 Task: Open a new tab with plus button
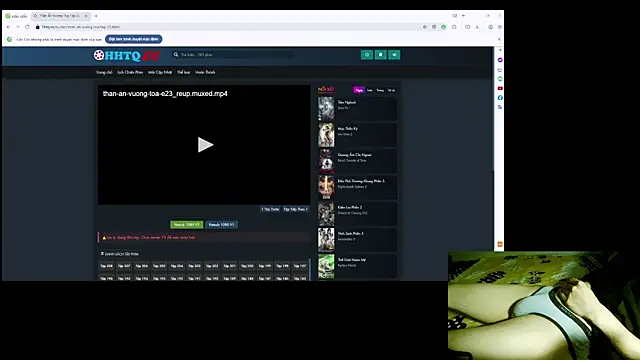tap(96, 16)
